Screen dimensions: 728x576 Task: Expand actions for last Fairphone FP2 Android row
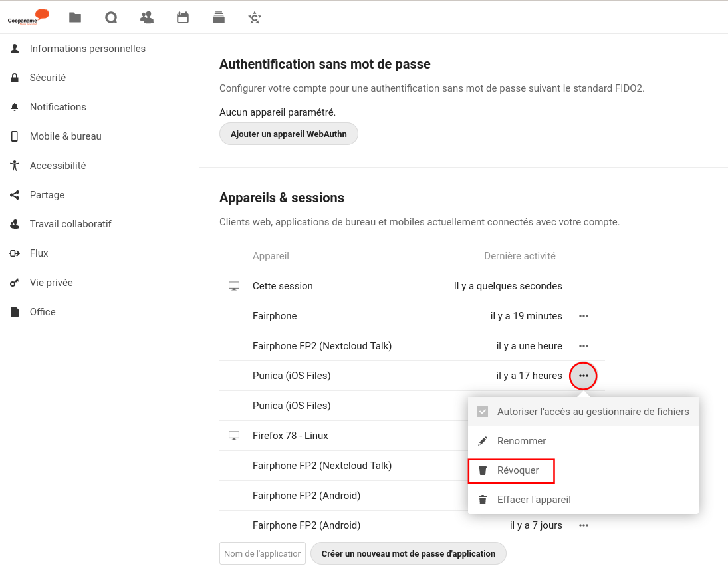tap(584, 525)
